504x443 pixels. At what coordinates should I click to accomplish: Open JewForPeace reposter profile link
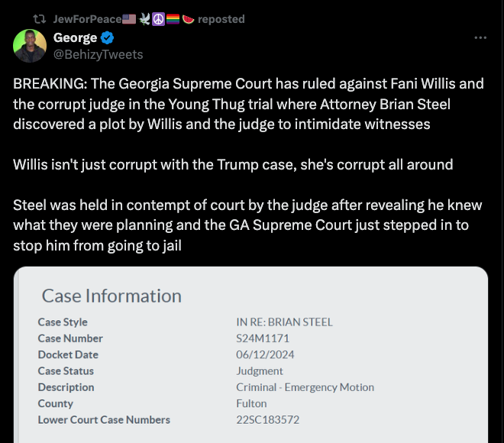(82, 18)
